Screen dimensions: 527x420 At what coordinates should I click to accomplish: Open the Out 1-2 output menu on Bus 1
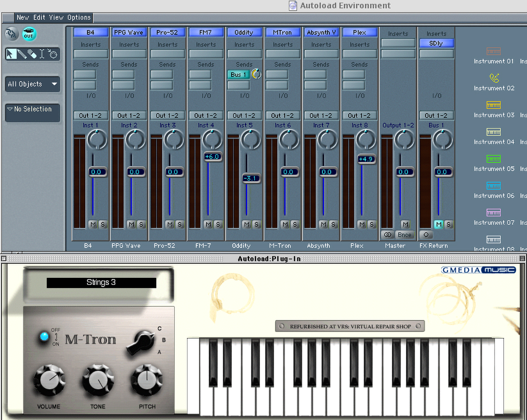[436, 115]
